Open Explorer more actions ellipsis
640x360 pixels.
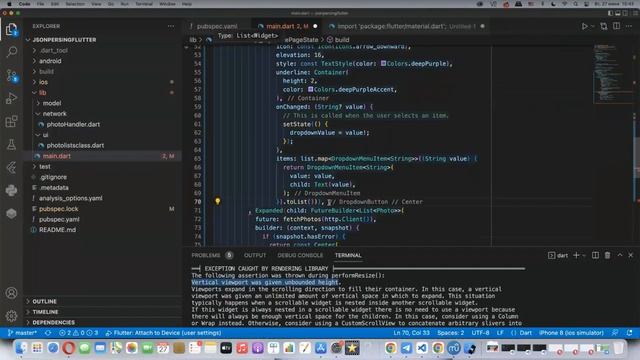click(171, 26)
